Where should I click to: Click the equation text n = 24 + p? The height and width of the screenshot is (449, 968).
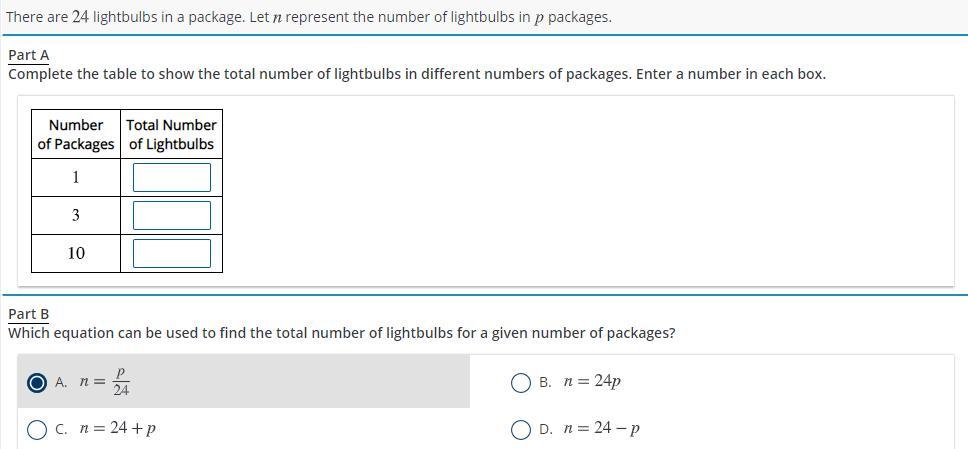(x=118, y=429)
